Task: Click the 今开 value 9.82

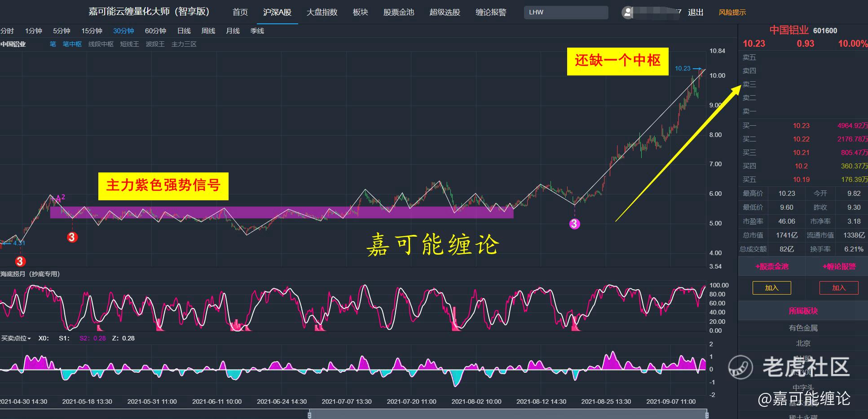Action: [x=854, y=194]
